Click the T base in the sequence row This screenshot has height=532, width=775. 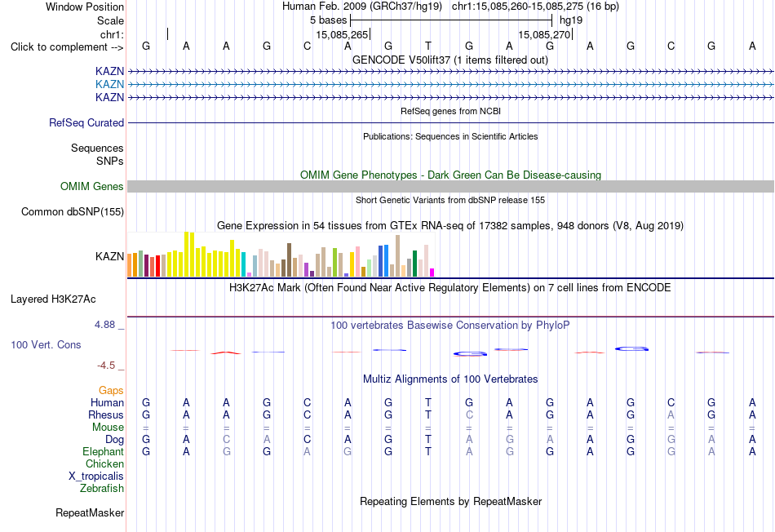coord(428,46)
